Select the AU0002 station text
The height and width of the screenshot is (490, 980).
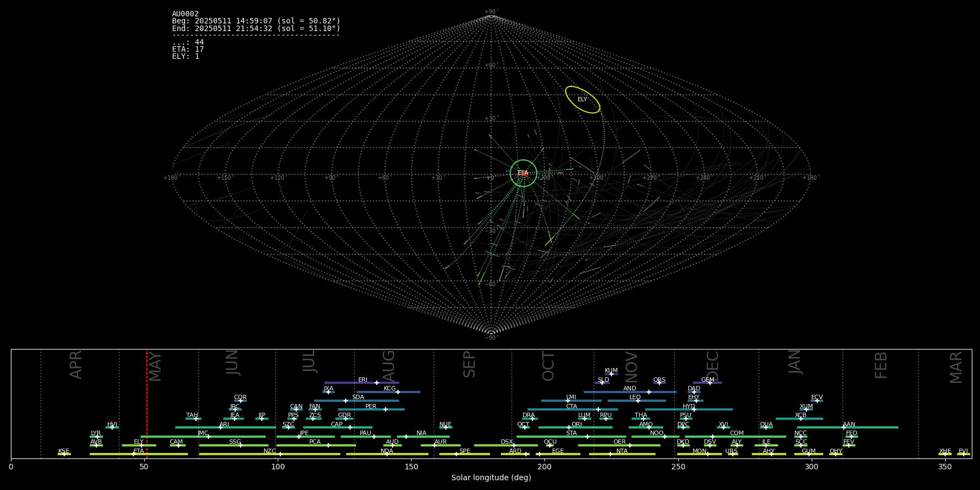(185, 14)
